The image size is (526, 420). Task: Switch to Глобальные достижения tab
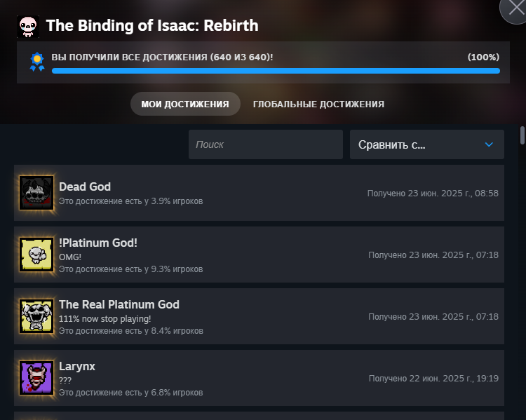[x=318, y=104]
